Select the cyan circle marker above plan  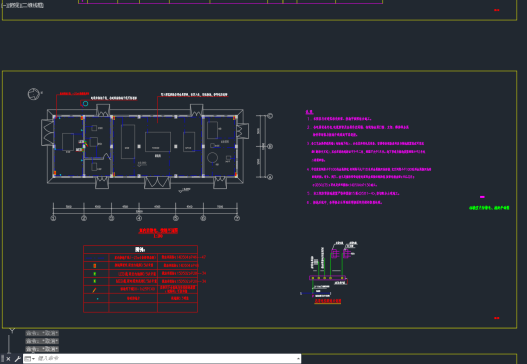[x=85, y=104]
